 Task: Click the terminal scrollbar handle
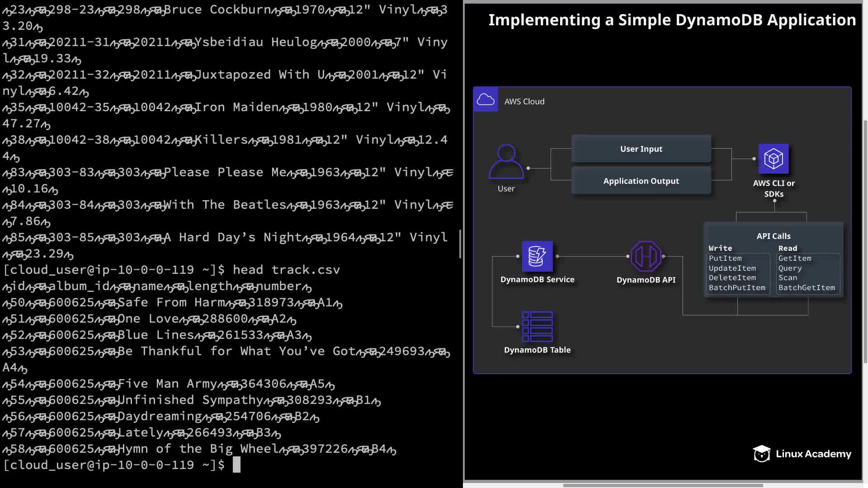point(460,244)
